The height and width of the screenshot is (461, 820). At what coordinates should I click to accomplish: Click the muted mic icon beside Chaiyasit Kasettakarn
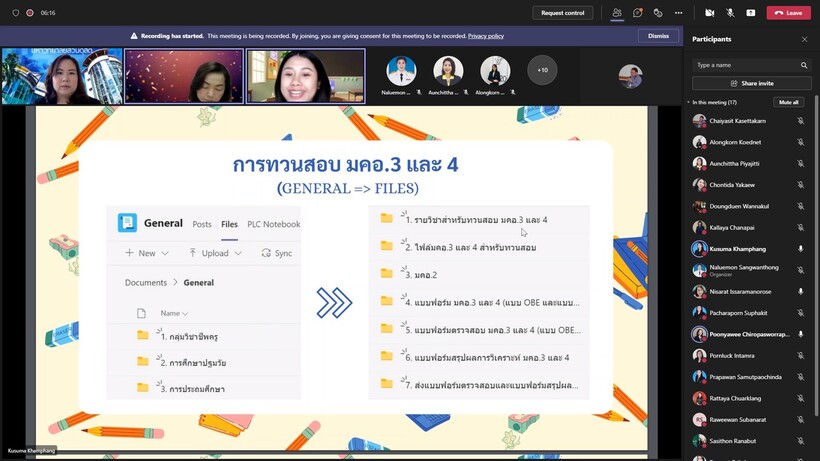(x=800, y=121)
